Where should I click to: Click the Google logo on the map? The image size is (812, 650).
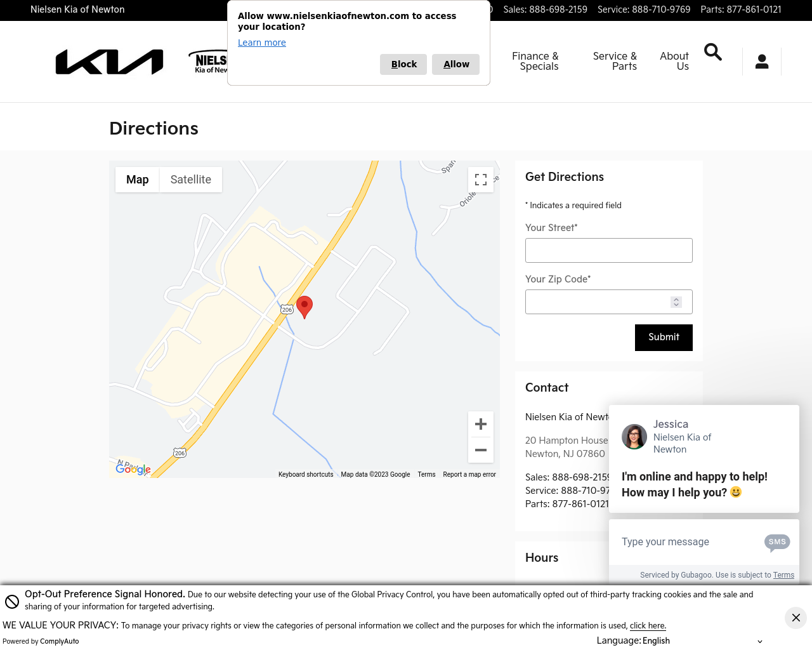click(x=133, y=469)
